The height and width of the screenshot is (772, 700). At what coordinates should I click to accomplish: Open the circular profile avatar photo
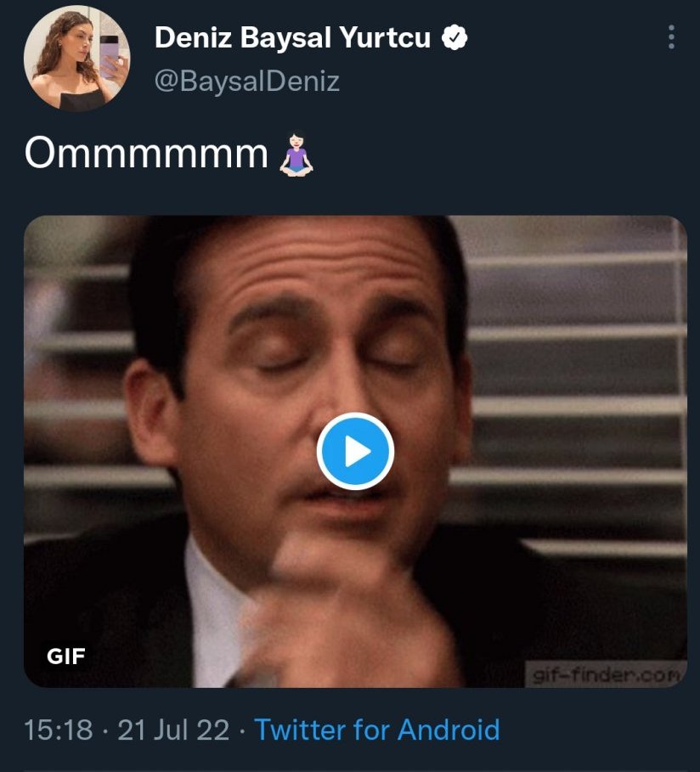(x=77, y=59)
